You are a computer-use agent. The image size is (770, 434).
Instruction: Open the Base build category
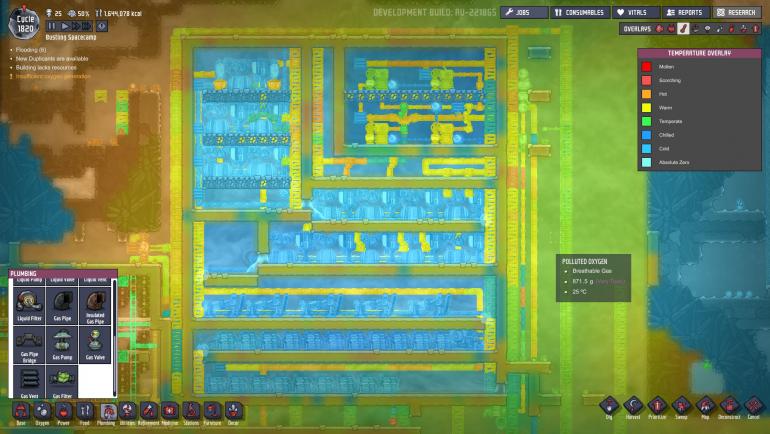pos(21,413)
